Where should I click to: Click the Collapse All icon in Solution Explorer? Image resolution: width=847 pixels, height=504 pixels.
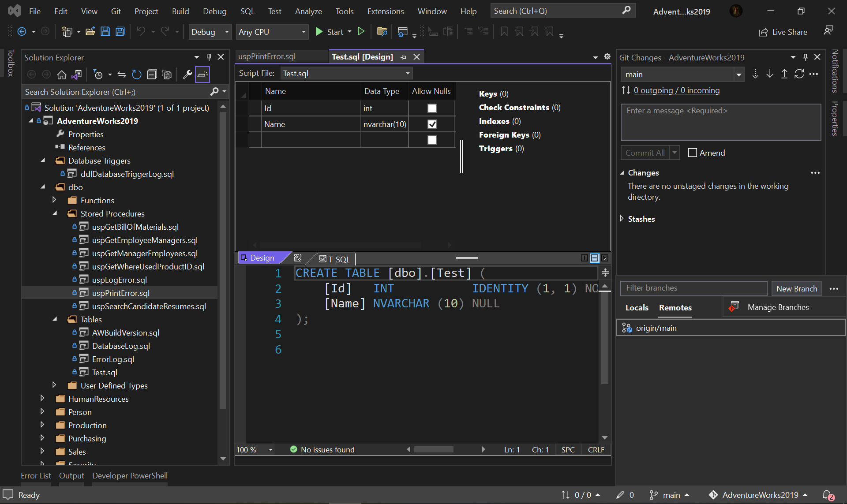[x=152, y=75]
